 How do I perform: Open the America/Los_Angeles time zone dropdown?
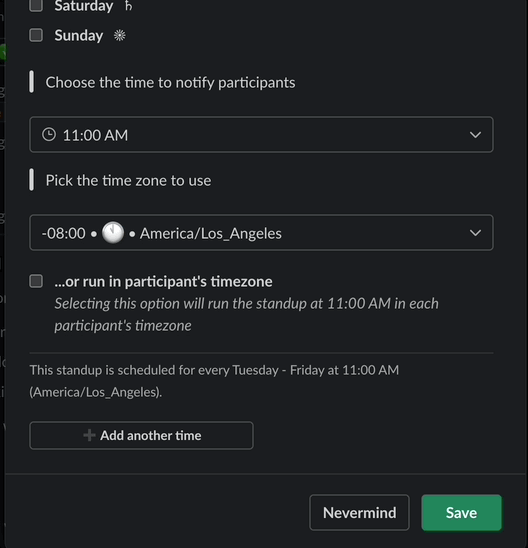(x=261, y=233)
